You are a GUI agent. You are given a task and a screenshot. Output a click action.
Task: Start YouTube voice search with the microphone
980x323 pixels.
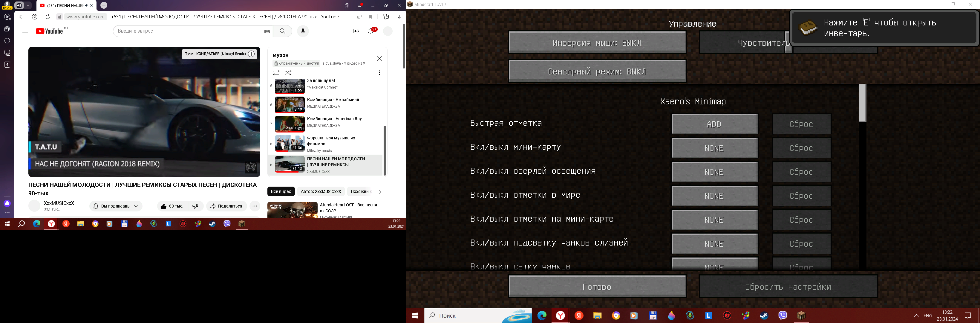(303, 31)
